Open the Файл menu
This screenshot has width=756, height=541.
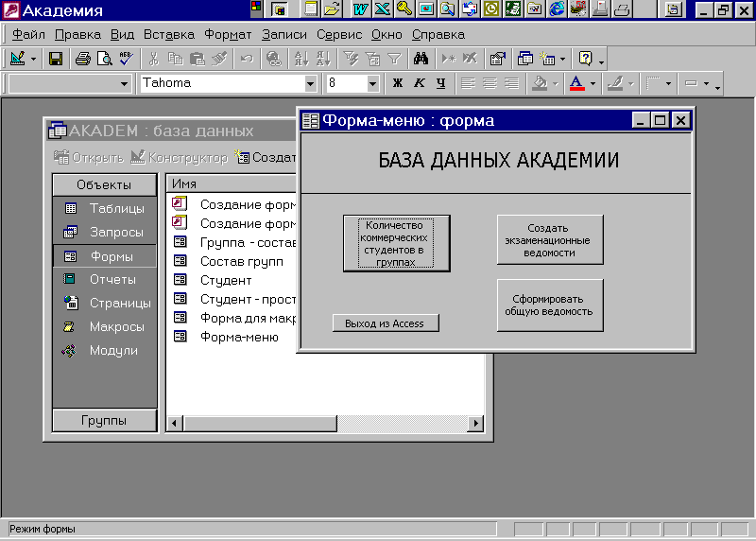point(28,35)
